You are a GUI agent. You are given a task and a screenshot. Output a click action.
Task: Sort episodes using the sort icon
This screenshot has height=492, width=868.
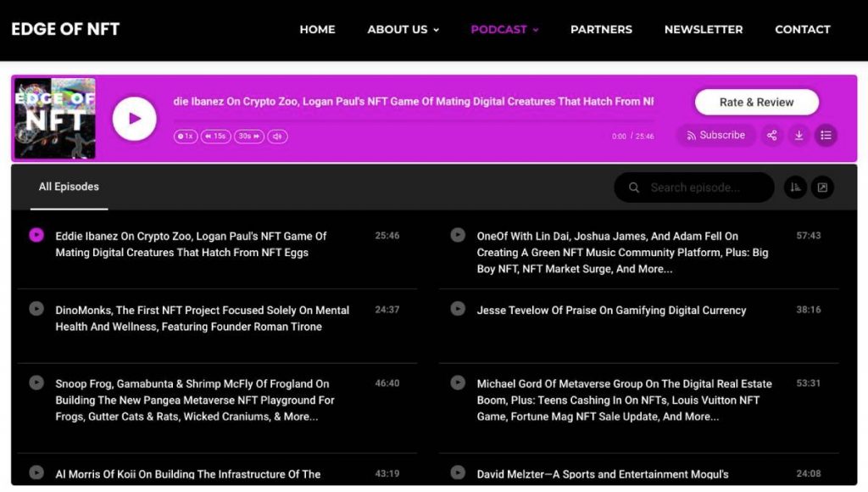tap(795, 187)
